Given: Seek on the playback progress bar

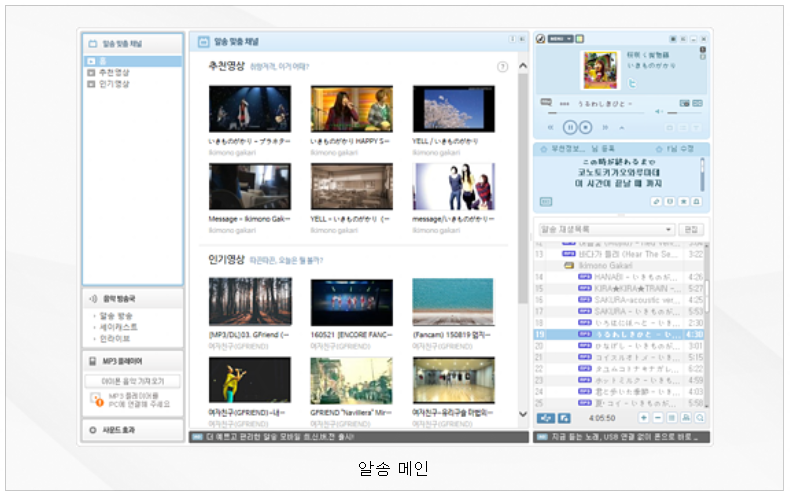Looking at the screenshot, I should tap(596, 113).
